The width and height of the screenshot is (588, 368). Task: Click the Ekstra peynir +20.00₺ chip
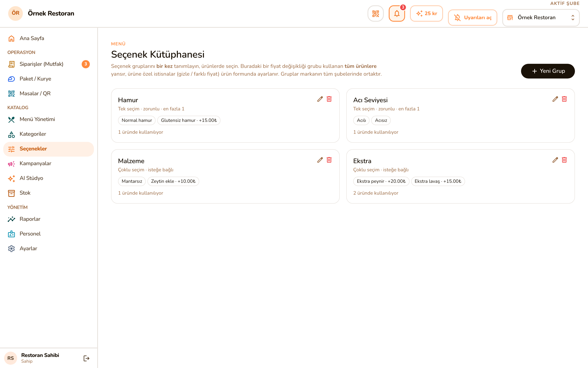pyautogui.click(x=381, y=181)
